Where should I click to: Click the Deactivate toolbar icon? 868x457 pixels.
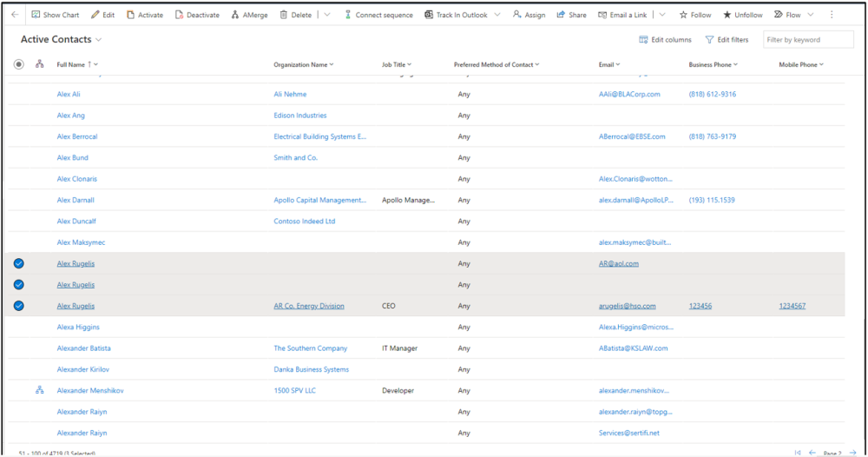tap(179, 15)
